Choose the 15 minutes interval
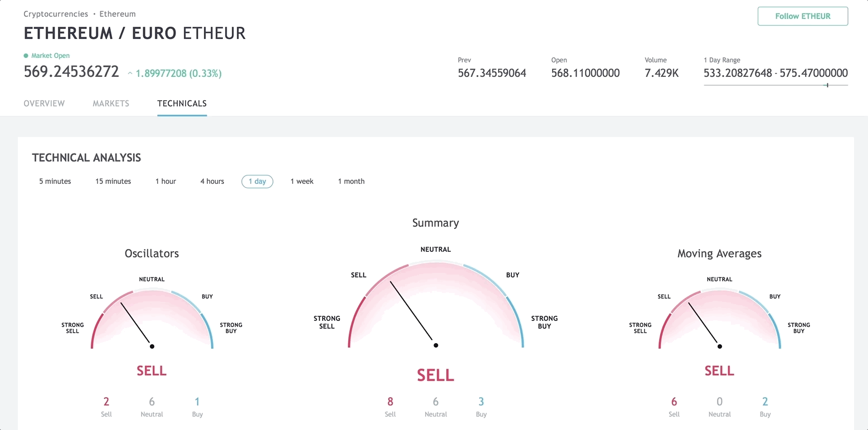 pyautogui.click(x=113, y=182)
